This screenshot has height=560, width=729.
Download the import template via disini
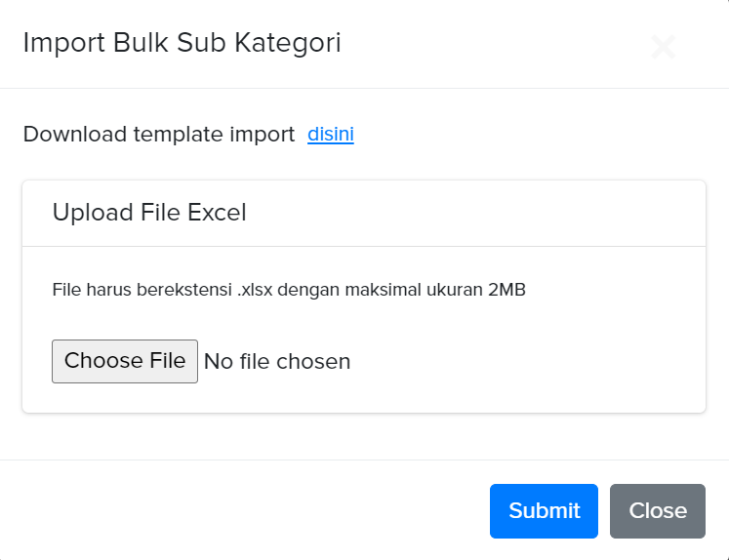pos(331,135)
